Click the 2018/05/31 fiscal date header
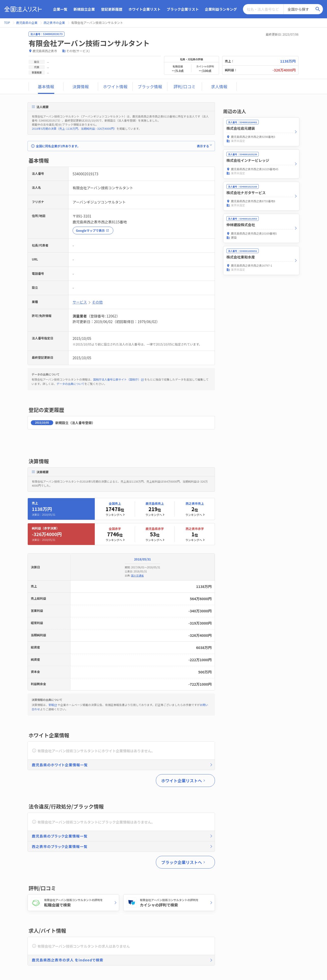This screenshot has width=327, height=980. click(x=142, y=559)
